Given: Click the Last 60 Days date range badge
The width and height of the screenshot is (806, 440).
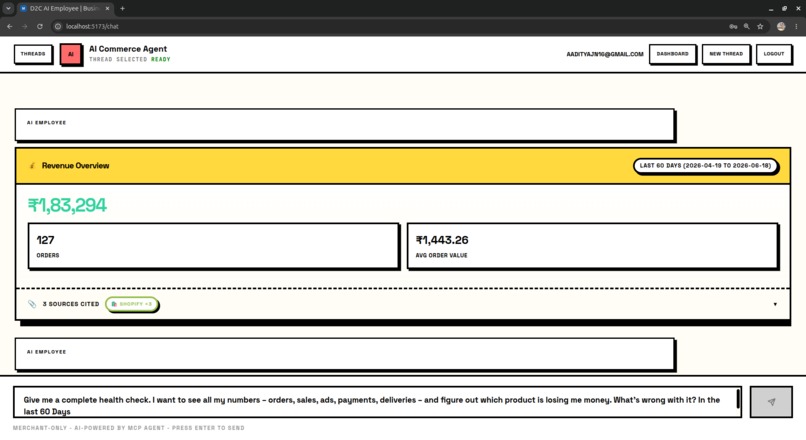Looking at the screenshot, I should click(705, 166).
